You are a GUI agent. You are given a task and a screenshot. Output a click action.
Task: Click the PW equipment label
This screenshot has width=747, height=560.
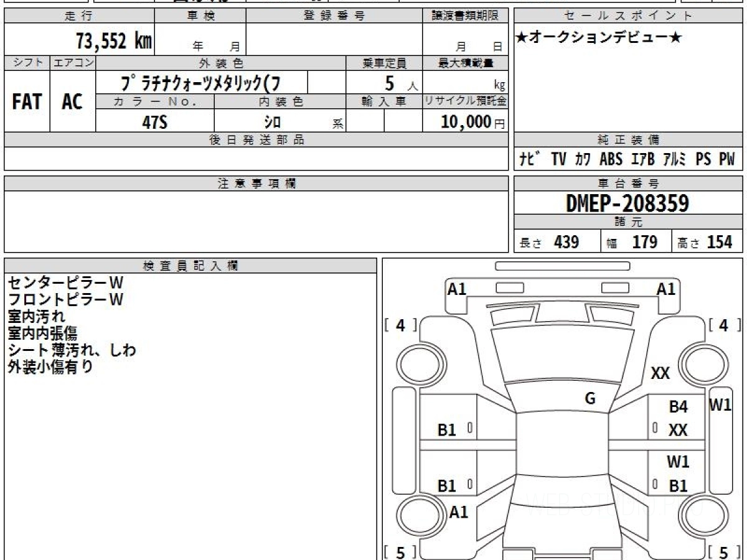pos(726,159)
